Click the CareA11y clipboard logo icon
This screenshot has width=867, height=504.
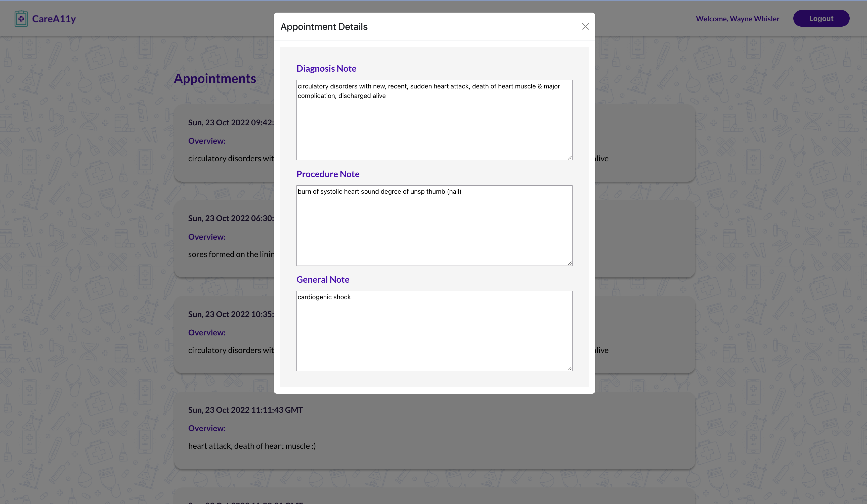pyautogui.click(x=21, y=19)
